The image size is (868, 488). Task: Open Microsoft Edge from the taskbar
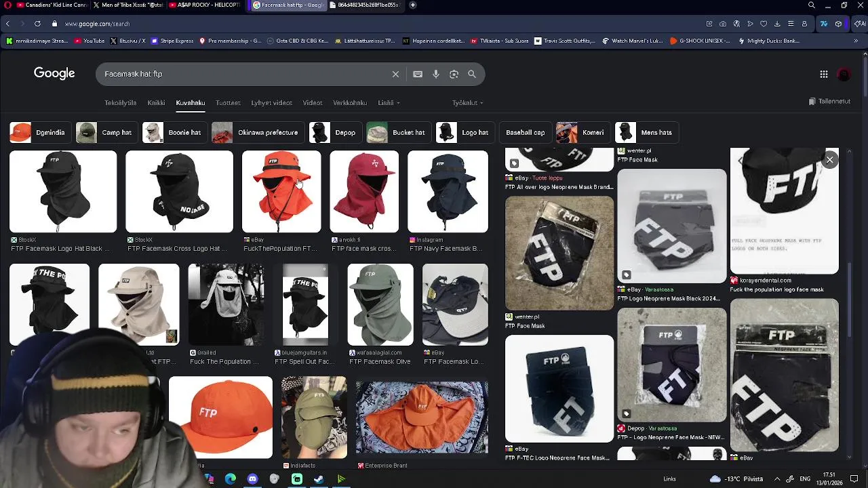tap(231, 479)
